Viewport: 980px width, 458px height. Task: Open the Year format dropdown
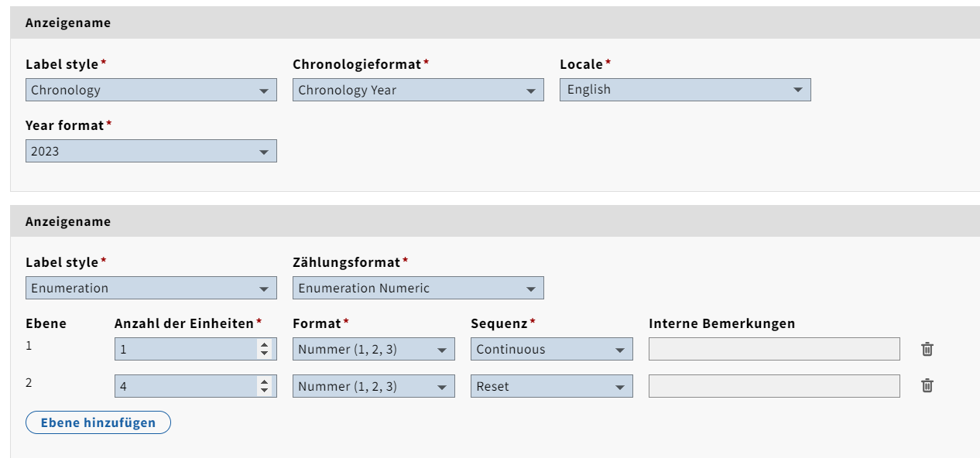point(151,152)
